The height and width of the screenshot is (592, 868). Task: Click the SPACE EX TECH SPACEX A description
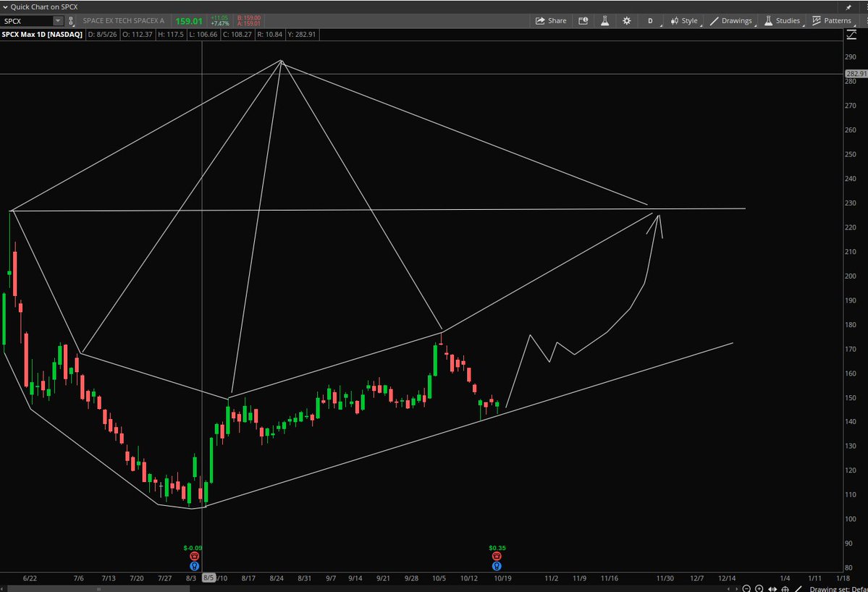point(124,20)
